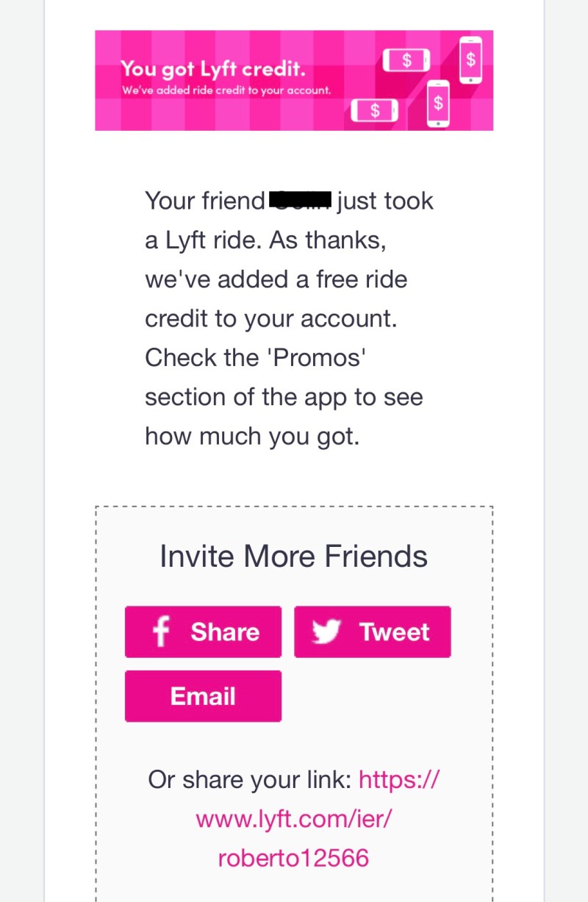Open the www.lyft.com/ier/ link line
Screen dimensions: 588x902
pyautogui.click(x=294, y=818)
